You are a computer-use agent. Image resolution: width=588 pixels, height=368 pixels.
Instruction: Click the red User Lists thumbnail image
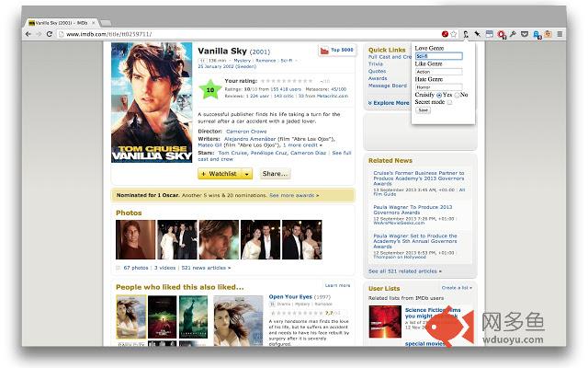385,321
